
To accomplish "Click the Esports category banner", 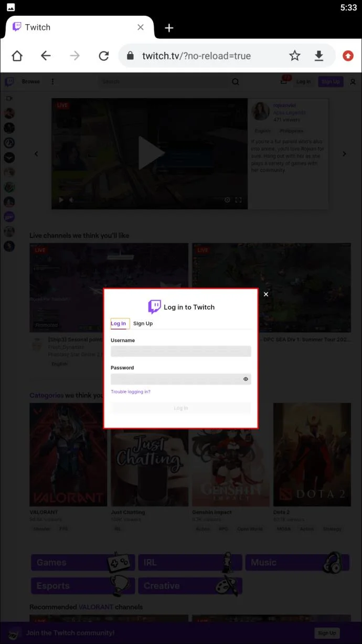I will (83, 586).
